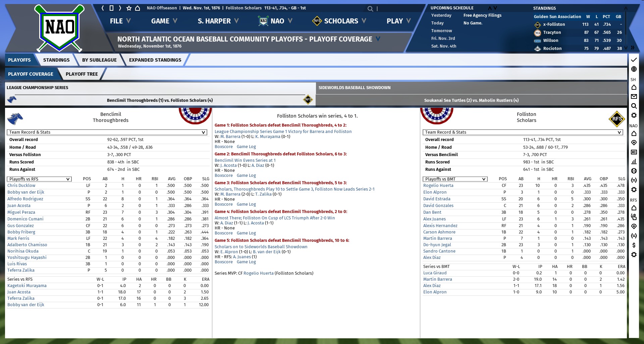Open the FILE menu

pyautogui.click(x=120, y=21)
